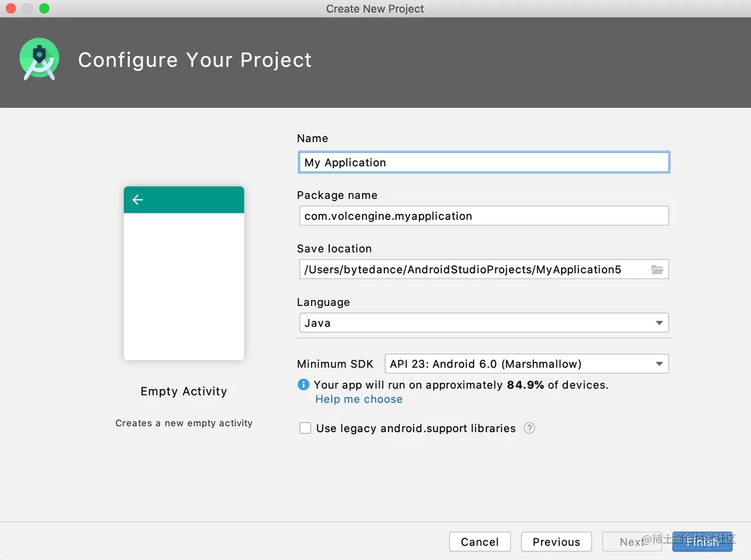Click the Minimum SDK label
This screenshot has width=751, height=560.
[x=335, y=364]
